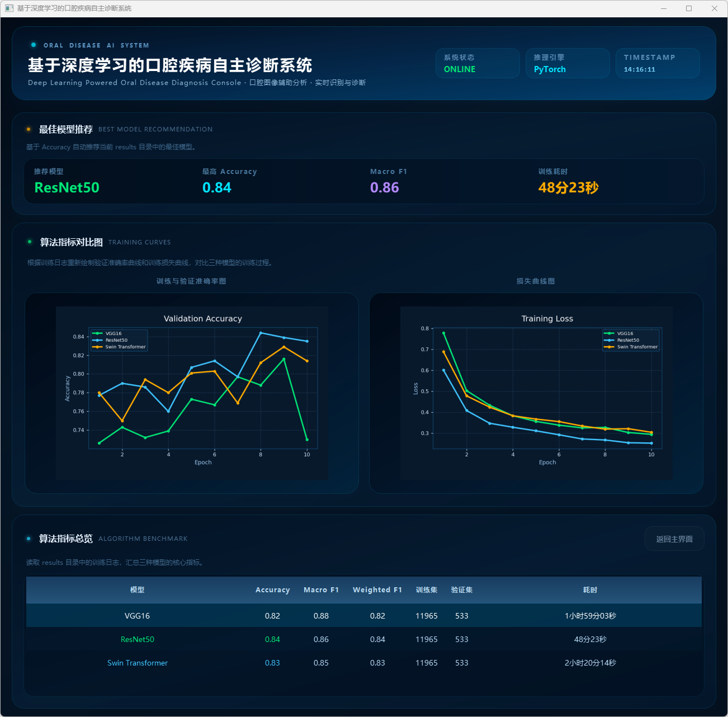
Task: Click the TIMESTAMP clock card
Action: 658,63
